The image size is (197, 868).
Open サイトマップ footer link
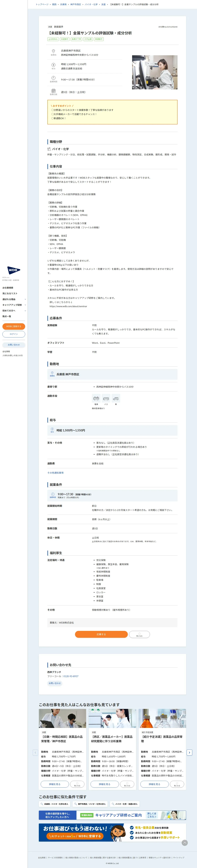pyautogui.click(x=179, y=858)
